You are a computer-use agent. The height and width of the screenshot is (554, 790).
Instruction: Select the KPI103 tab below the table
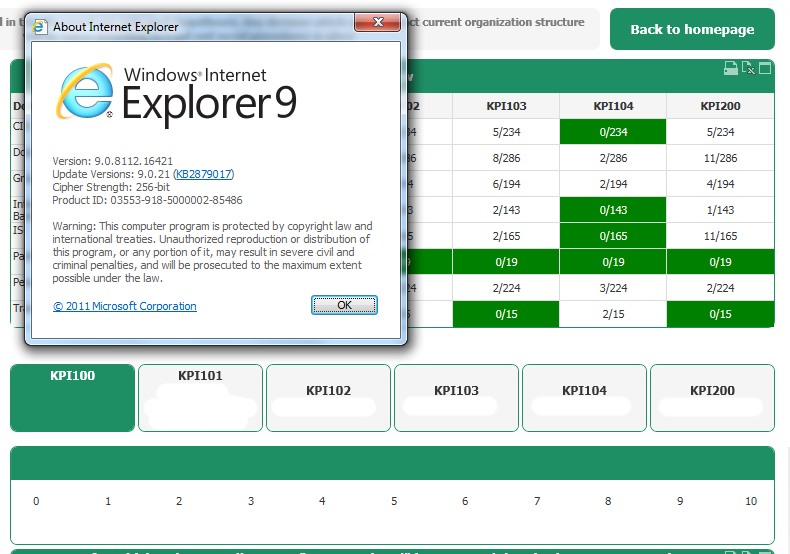pos(456,398)
